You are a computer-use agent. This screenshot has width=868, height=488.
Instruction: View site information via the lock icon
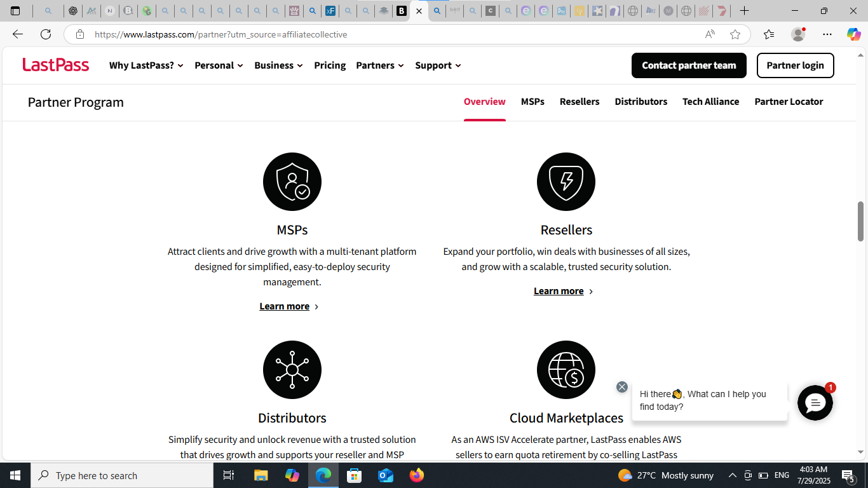point(79,34)
